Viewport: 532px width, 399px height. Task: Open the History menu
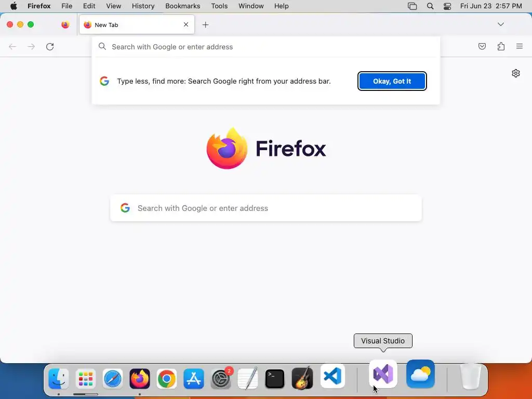pos(143,6)
